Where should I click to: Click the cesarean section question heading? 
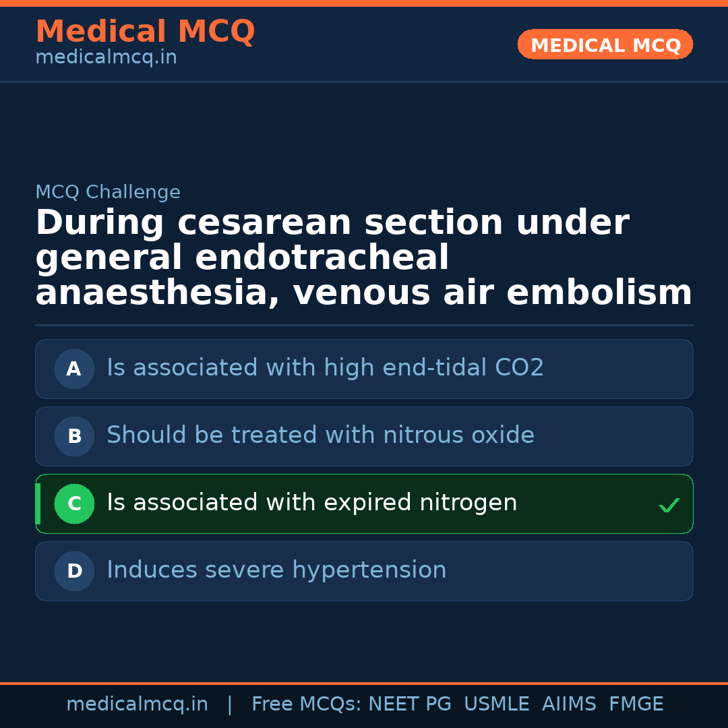[x=363, y=258]
